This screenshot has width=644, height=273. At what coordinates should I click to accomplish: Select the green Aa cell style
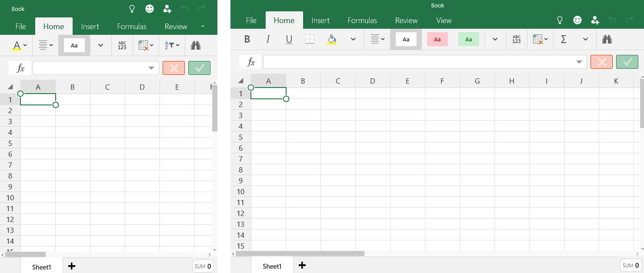469,39
